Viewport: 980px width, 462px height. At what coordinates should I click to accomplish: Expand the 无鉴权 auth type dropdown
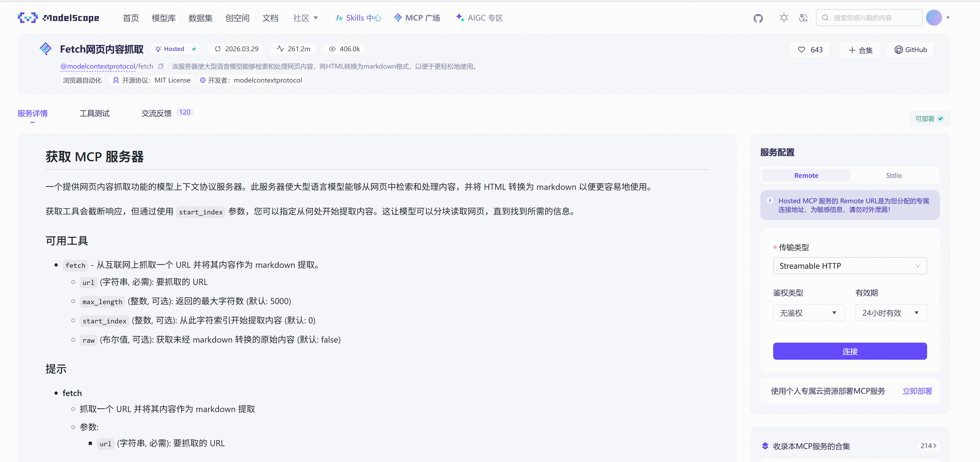pyautogui.click(x=808, y=313)
